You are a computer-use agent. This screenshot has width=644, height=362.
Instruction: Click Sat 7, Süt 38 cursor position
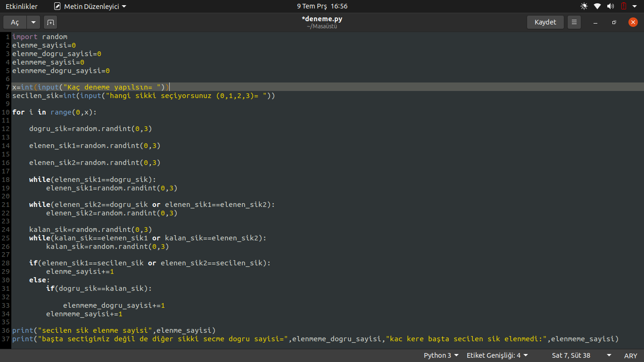571,355
